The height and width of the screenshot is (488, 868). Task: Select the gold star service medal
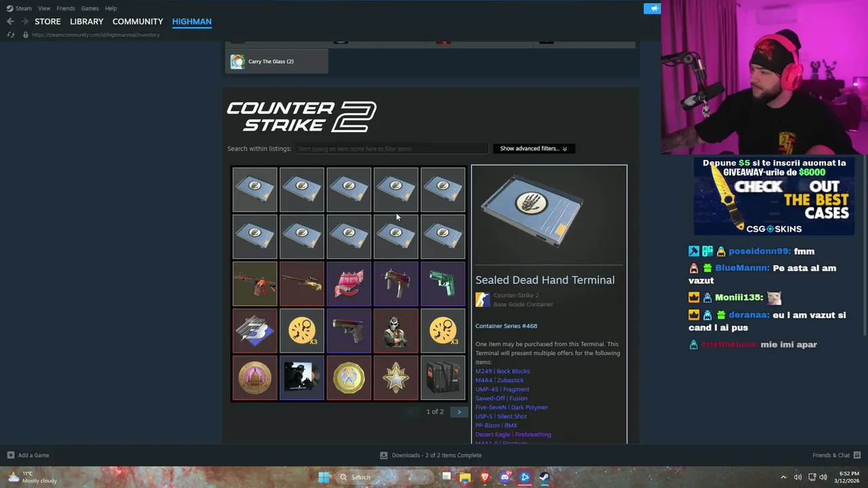396,378
